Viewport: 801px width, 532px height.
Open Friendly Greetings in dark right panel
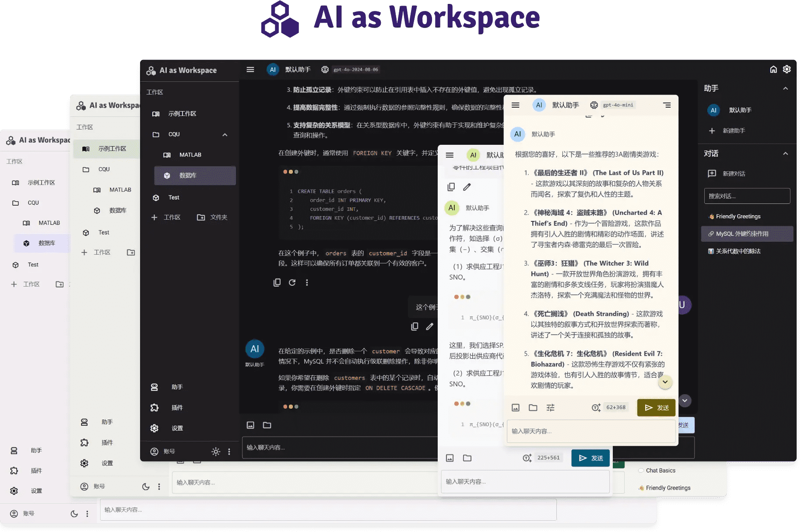[x=747, y=217]
